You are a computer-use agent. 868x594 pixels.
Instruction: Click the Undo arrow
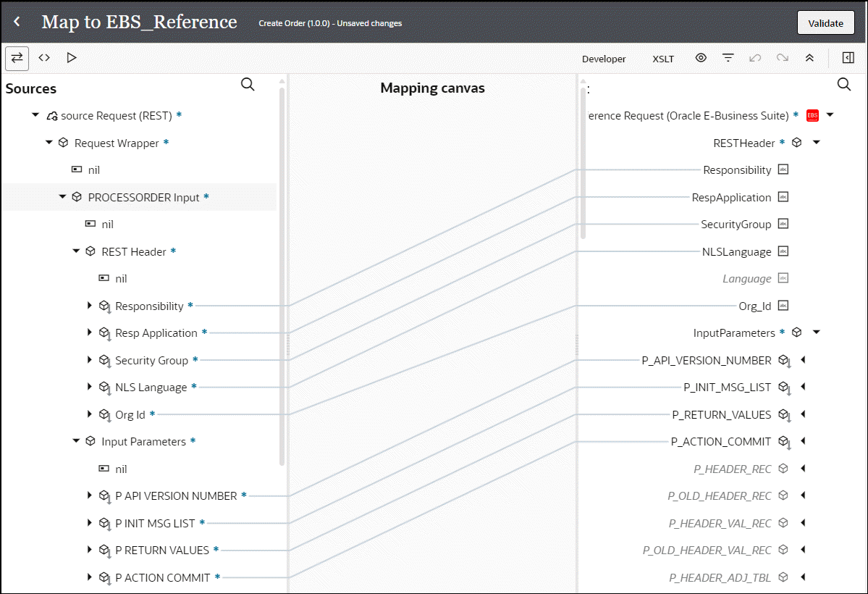(x=755, y=58)
